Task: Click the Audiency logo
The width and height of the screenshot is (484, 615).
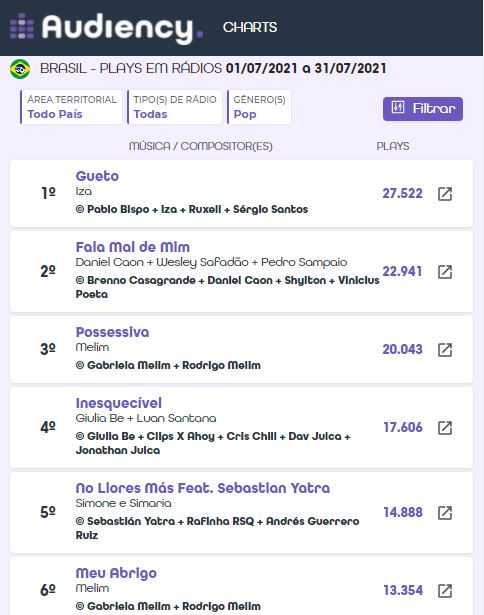Action: click(106, 27)
